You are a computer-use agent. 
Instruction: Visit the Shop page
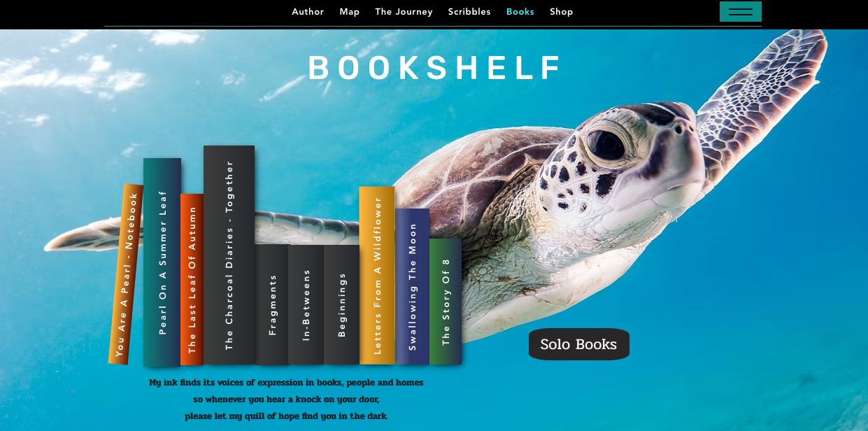(x=562, y=12)
